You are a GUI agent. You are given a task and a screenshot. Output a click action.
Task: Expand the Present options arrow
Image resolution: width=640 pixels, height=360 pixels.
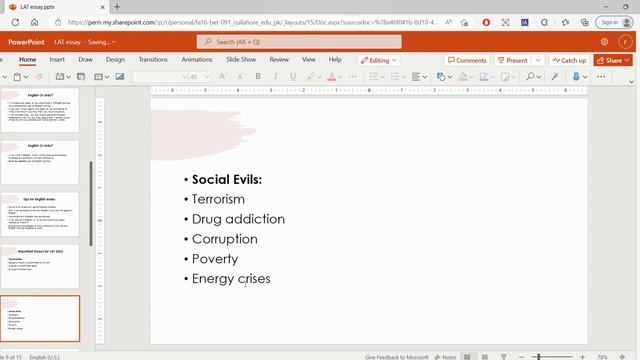(538, 60)
